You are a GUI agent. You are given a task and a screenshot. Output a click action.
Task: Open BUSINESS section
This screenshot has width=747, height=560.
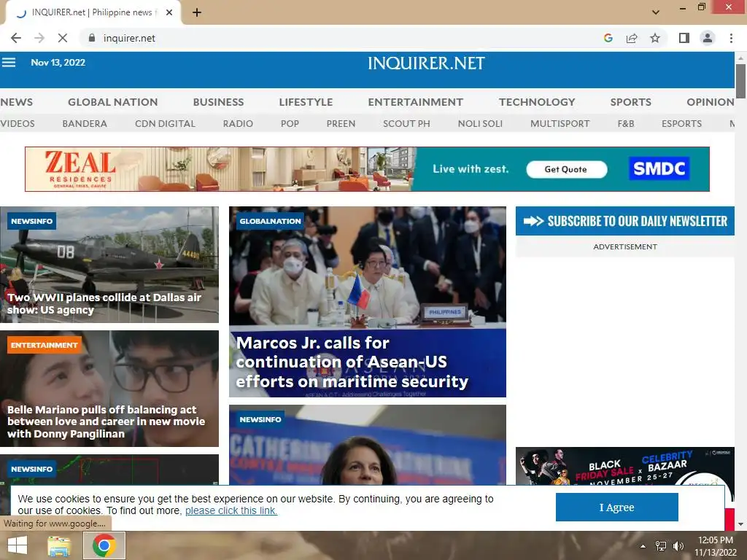(x=218, y=102)
